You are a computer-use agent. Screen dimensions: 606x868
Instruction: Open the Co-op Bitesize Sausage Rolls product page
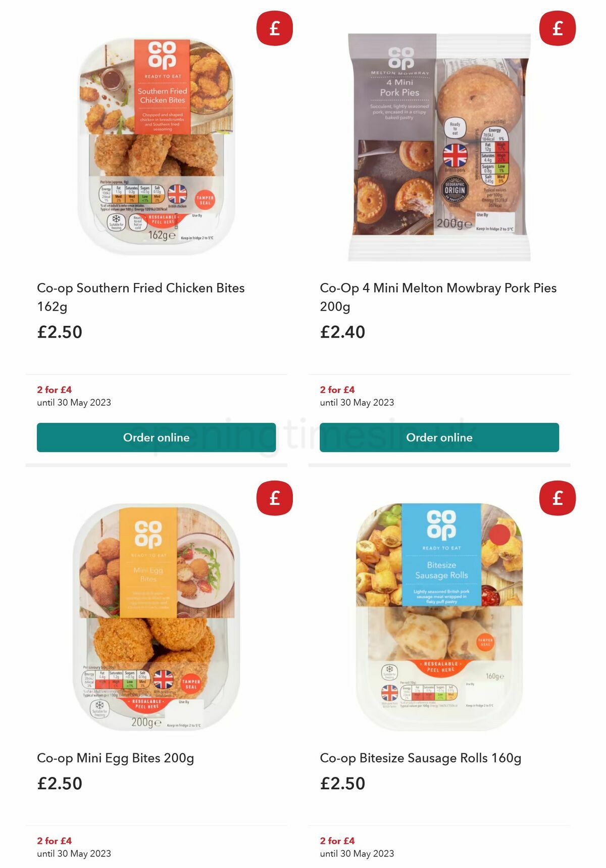click(421, 758)
